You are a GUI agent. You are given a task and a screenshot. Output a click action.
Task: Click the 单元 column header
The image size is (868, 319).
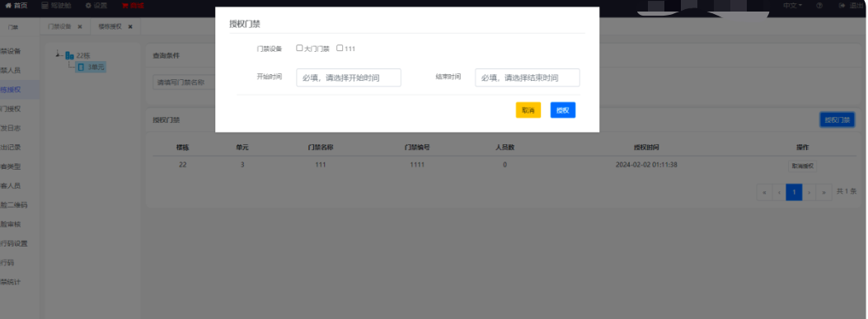(x=242, y=148)
